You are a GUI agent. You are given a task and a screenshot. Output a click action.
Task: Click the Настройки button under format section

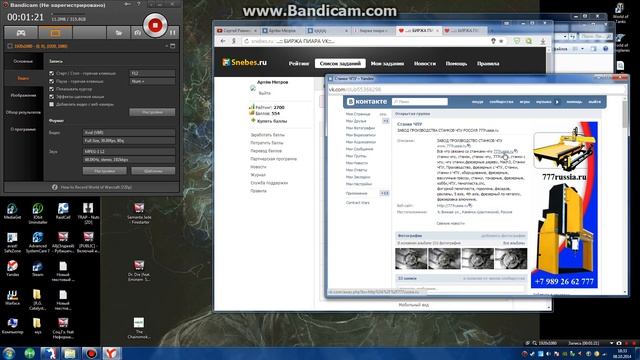tap(104, 171)
